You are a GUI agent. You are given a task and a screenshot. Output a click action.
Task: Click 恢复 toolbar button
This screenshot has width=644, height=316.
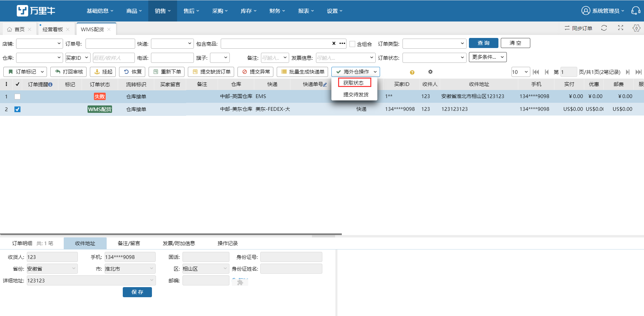click(132, 72)
